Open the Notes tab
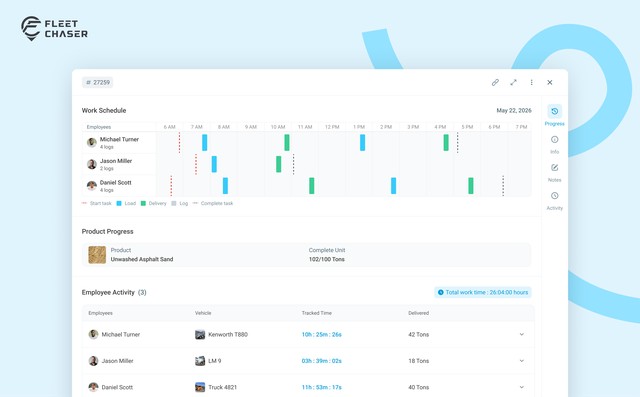 click(x=554, y=173)
